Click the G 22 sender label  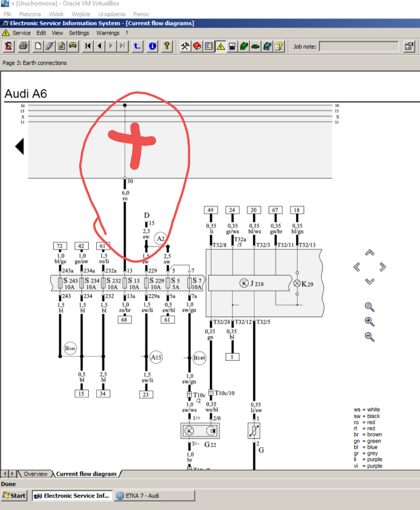(210, 444)
